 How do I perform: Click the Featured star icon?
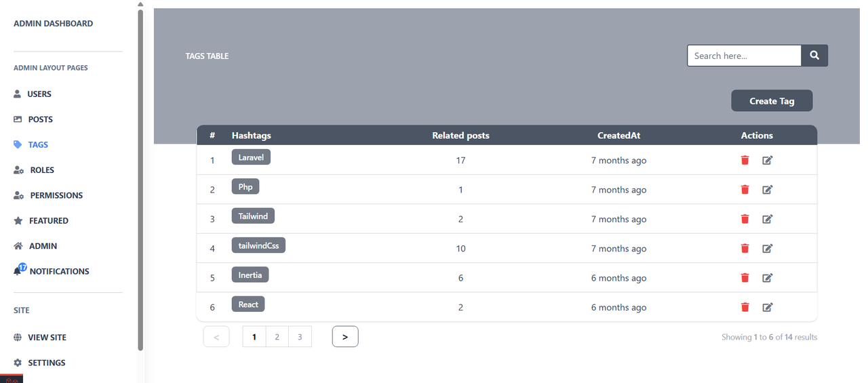pyautogui.click(x=18, y=220)
